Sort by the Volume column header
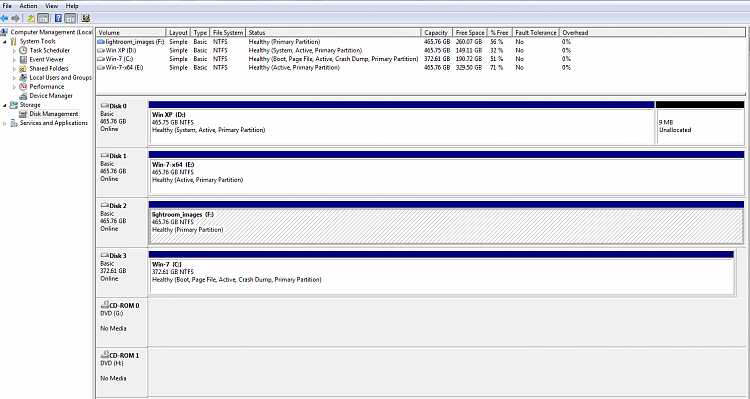The height and width of the screenshot is (399, 750). (131, 33)
